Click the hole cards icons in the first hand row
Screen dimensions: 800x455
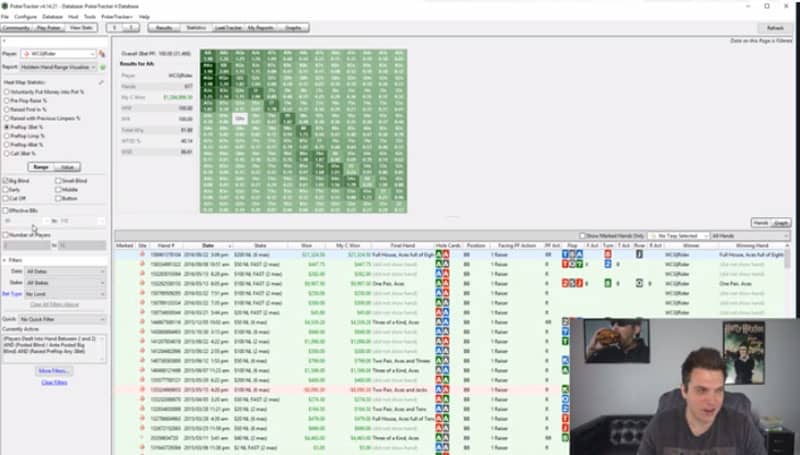442,255
